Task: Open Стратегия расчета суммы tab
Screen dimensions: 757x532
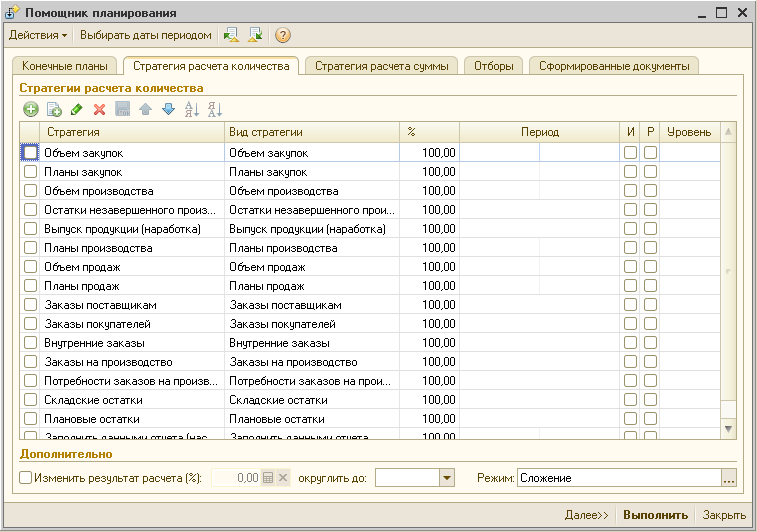Action: tap(381, 66)
